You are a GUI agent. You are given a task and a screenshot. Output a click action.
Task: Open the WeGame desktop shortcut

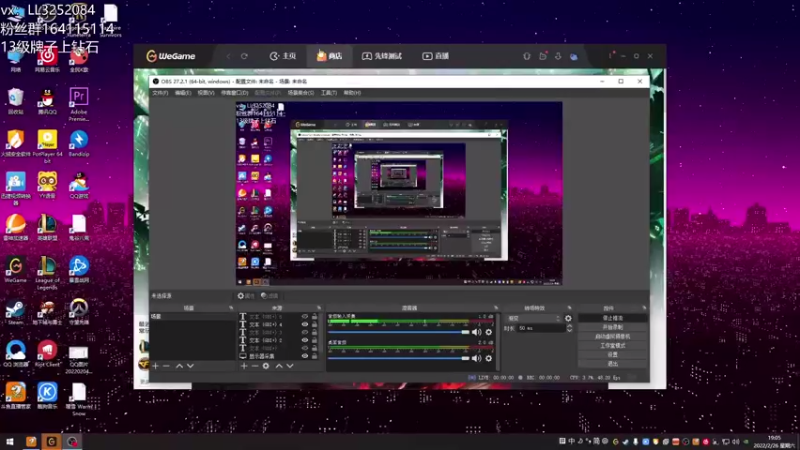pos(16,270)
